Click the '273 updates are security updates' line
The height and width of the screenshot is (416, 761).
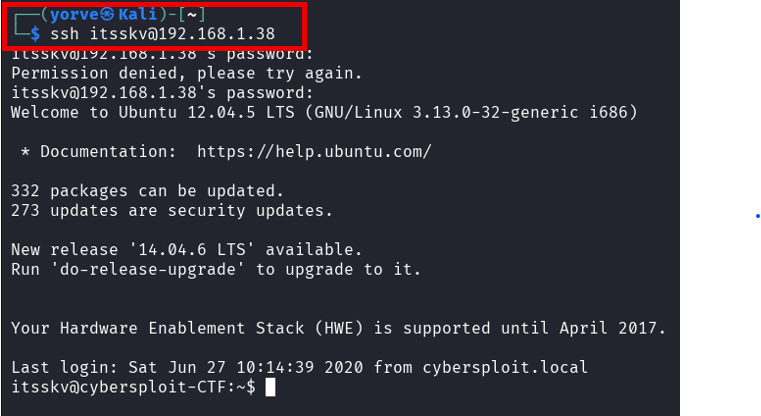(172, 211)
